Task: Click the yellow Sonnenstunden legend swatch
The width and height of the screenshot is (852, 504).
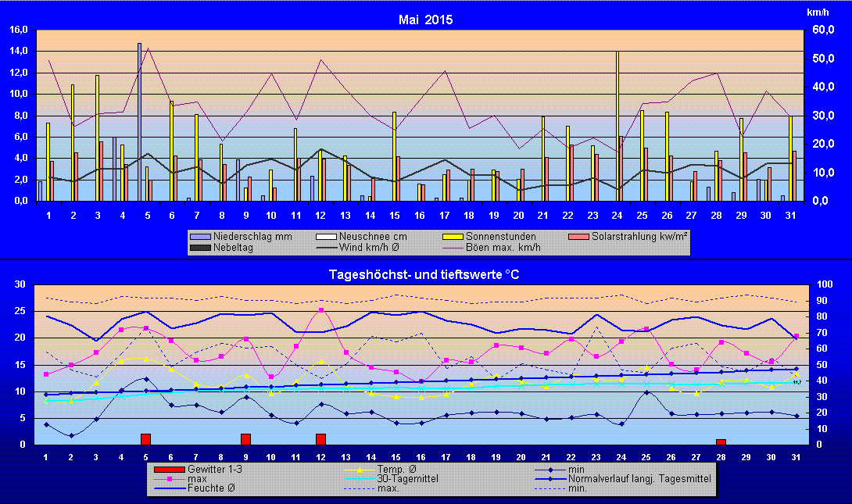Action: [x=455, y=236]
